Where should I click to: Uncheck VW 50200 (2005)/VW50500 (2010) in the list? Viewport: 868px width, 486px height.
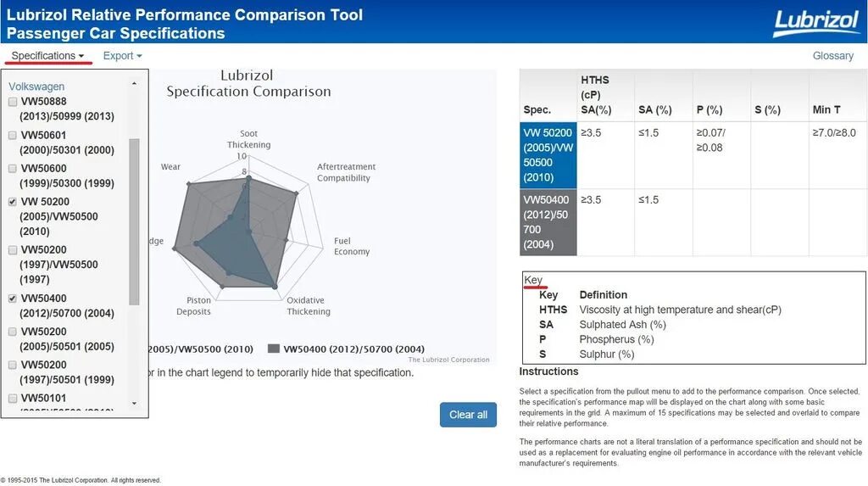tap(13, 202)
